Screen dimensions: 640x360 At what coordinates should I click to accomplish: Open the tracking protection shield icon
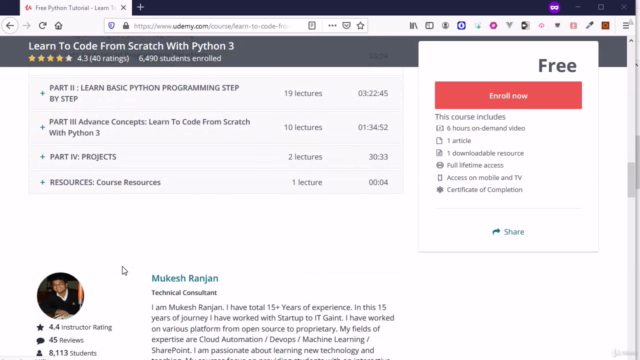click(x=111, y=26)
